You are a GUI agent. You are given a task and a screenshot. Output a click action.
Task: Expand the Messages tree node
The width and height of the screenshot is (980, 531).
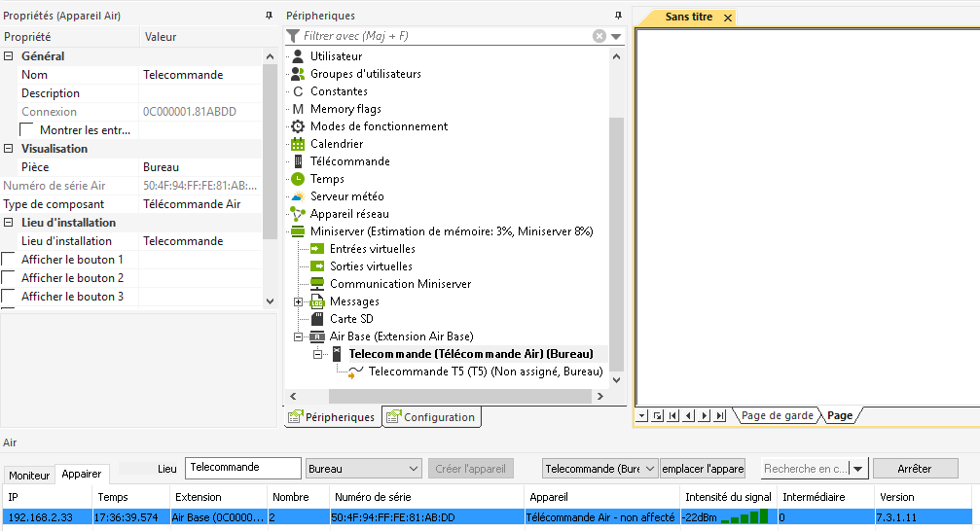click(299, 301)
